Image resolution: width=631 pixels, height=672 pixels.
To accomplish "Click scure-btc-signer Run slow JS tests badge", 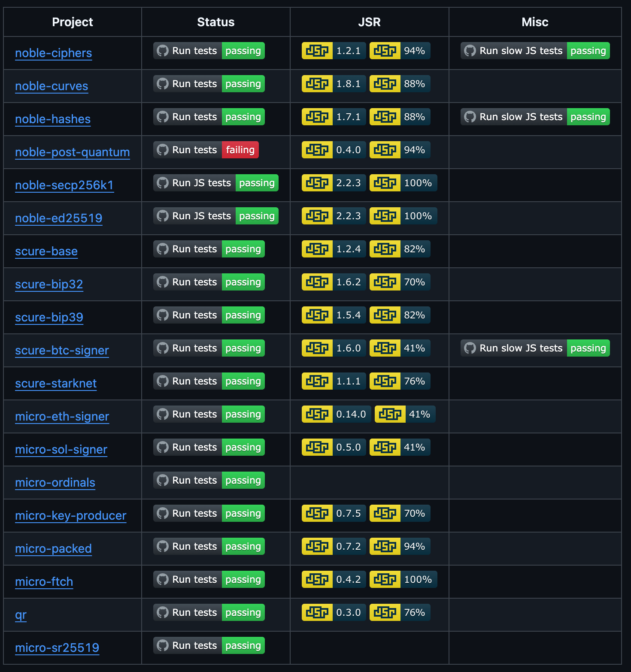I will coord(535,348).
